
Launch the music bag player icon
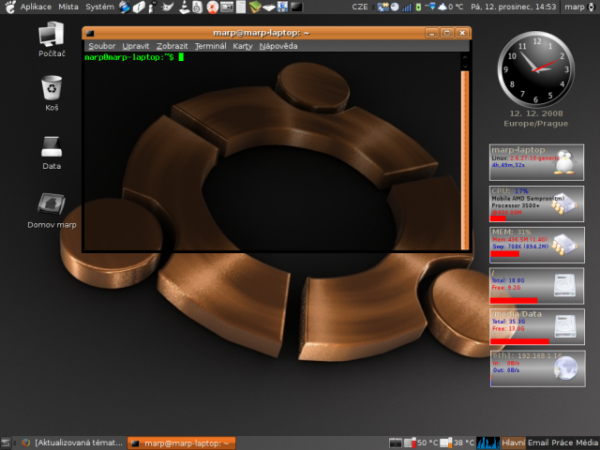click(197, 7)
